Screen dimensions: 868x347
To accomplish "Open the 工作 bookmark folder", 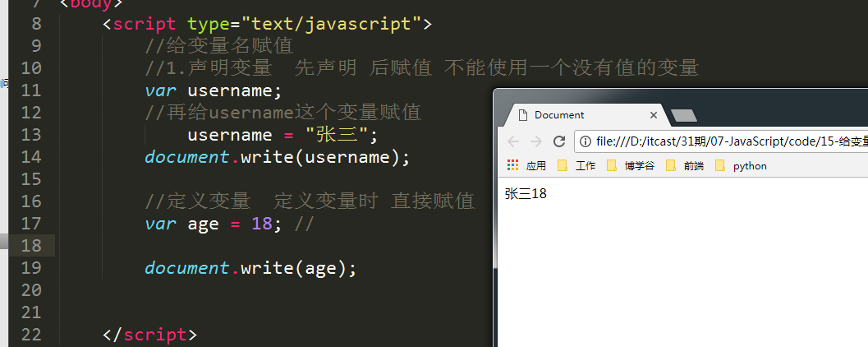I will 576,166.
